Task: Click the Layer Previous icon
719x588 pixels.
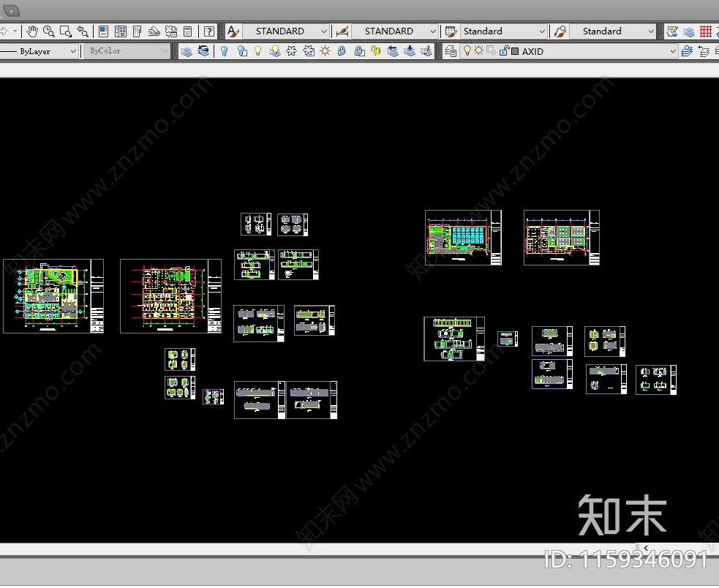Action: (203, 51)
